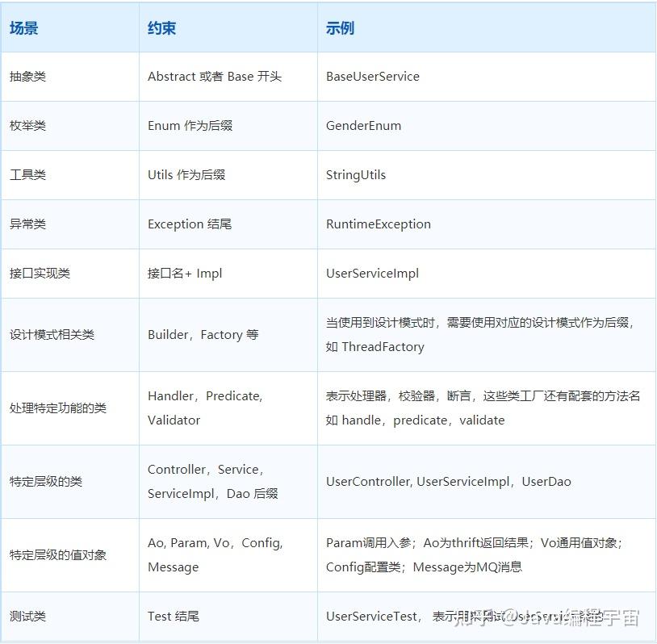Image resolution: width=657 pixels, height=644 pixels.
Task: Click the 约束 column header
Action: pyautogui.click(x=161, y=28)
